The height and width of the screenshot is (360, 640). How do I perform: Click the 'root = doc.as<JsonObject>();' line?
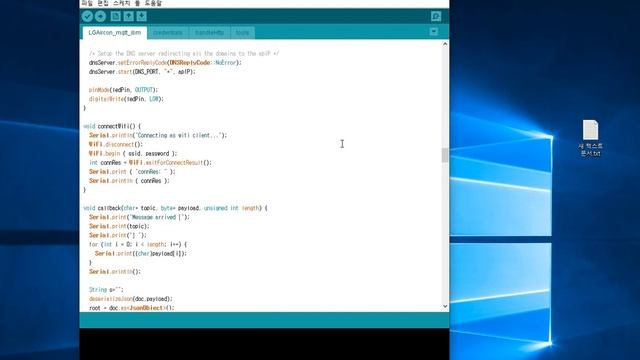point(131,308)
